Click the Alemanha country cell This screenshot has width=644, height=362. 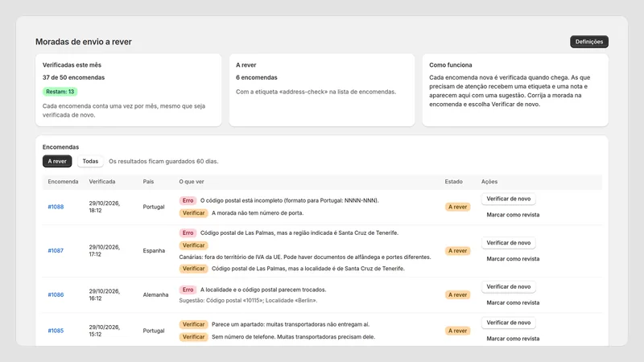155,294
